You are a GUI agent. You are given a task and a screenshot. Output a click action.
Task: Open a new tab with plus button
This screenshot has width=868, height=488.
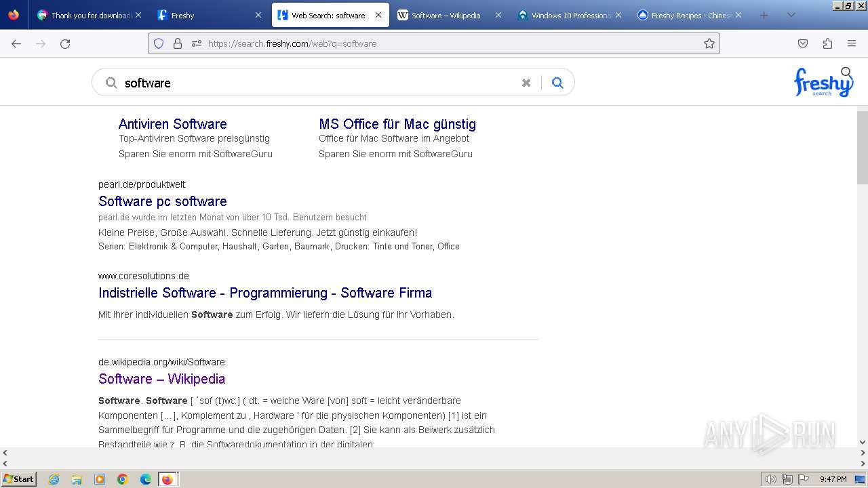pyautogui.click(x=764, y=15)
